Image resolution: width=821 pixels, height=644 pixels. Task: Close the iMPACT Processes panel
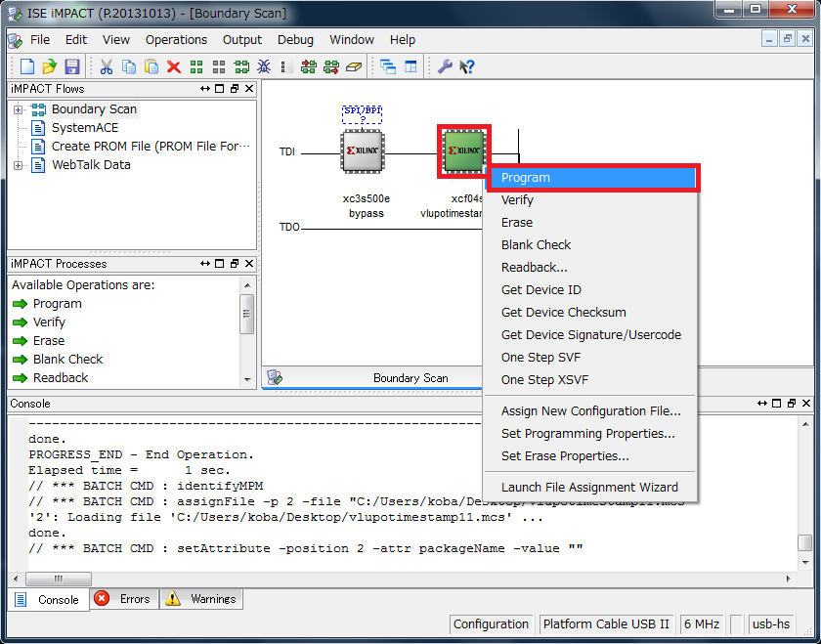(249, 263)
